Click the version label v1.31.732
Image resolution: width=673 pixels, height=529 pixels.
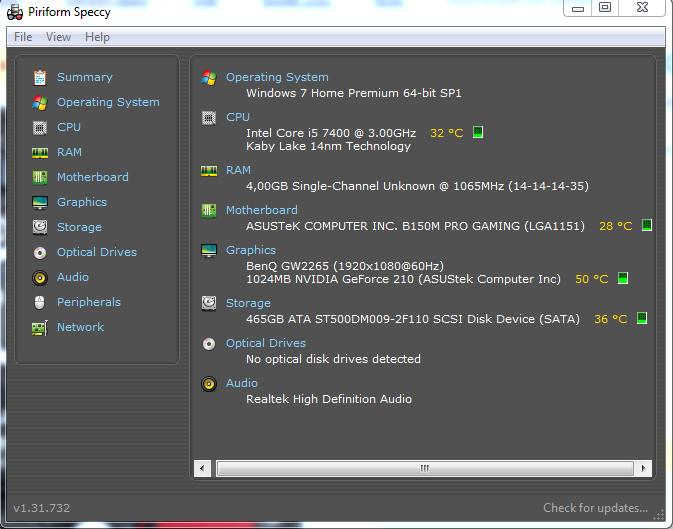tap(42, 508)
